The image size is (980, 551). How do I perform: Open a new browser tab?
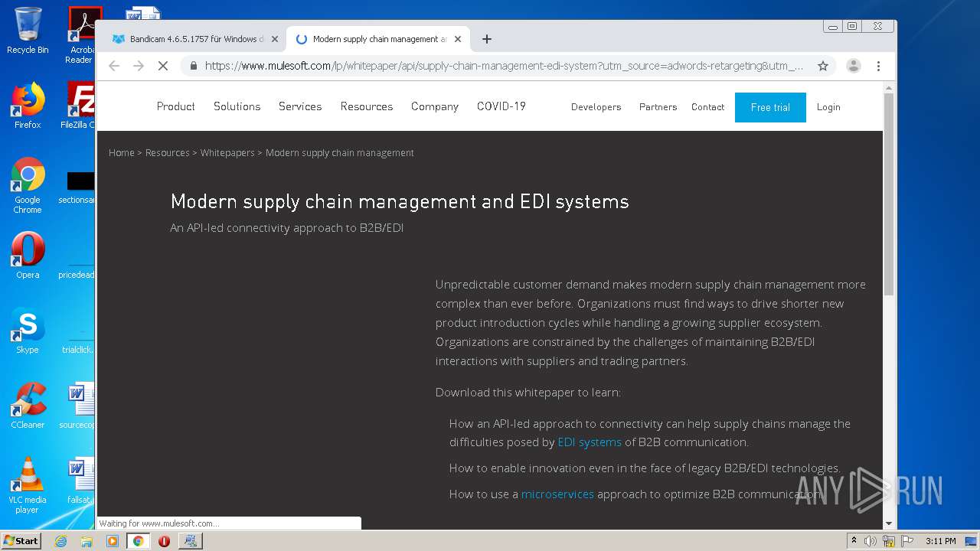pos(487,39)
